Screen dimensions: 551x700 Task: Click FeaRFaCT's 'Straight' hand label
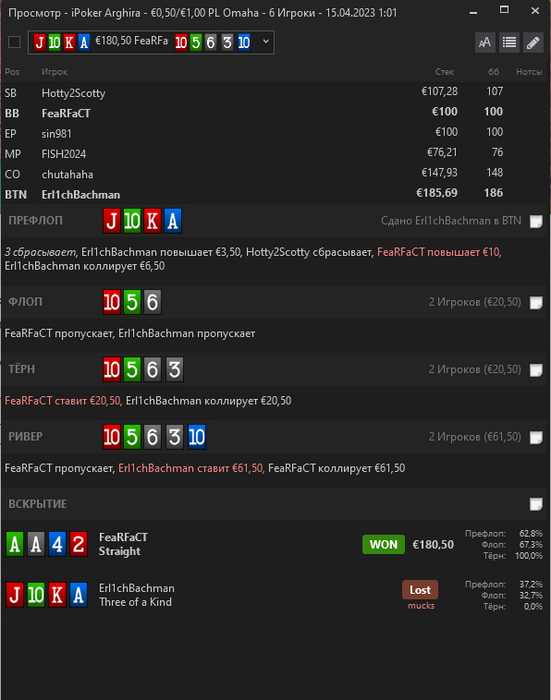coord(120,552)
